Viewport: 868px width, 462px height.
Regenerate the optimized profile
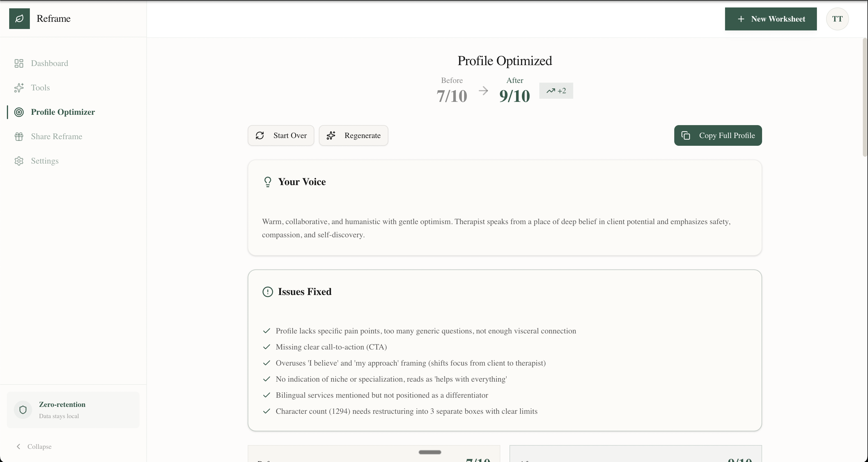pyautogui.click(x=353, y=135)
